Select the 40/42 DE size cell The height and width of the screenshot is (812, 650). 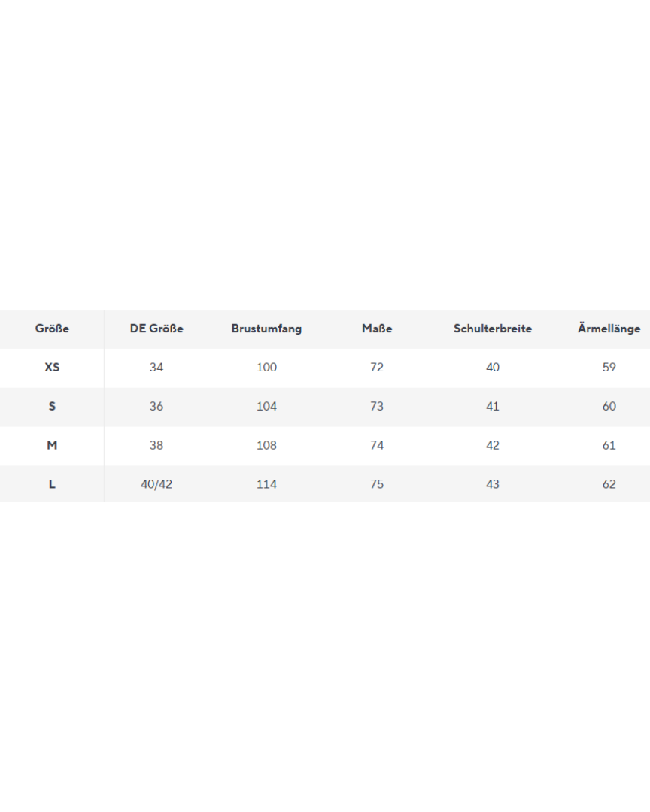pyautogui.click(x=156, y=485)
